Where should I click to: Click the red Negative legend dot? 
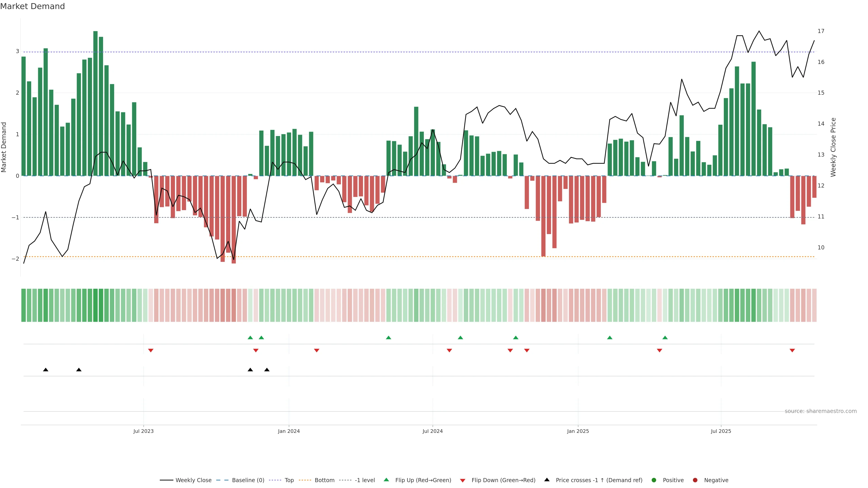695,480
